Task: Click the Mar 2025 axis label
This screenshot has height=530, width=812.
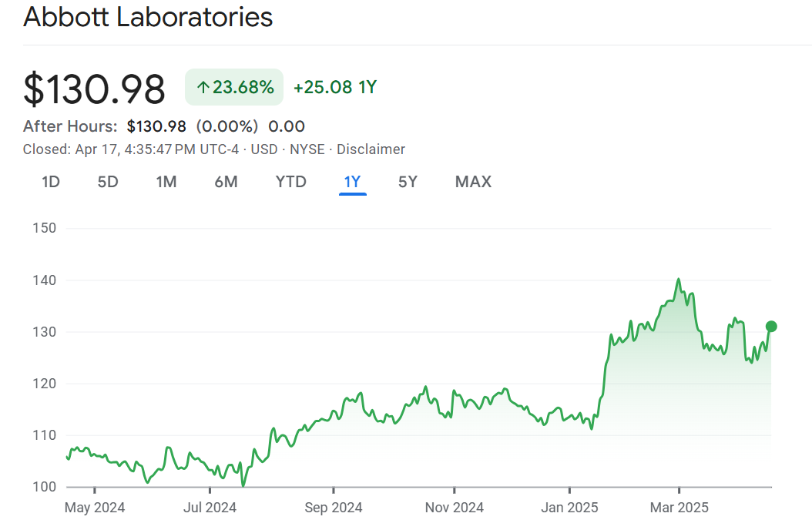Action: 679,508
